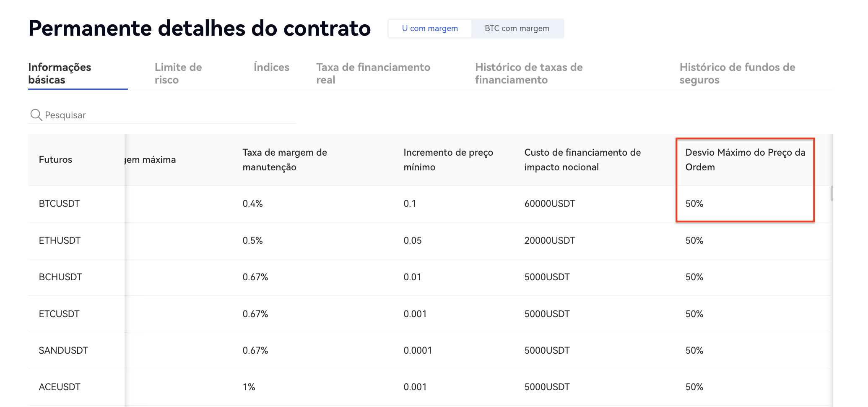Viewport: 868px width, 407px height.
Task: Click the BCHUSDT contract name
Action: coord(60,277)
